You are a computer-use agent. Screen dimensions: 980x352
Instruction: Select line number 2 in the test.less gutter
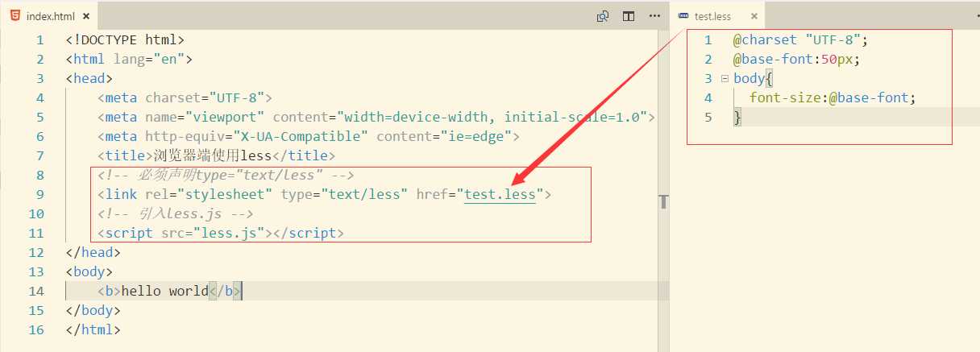coord(708,59)
